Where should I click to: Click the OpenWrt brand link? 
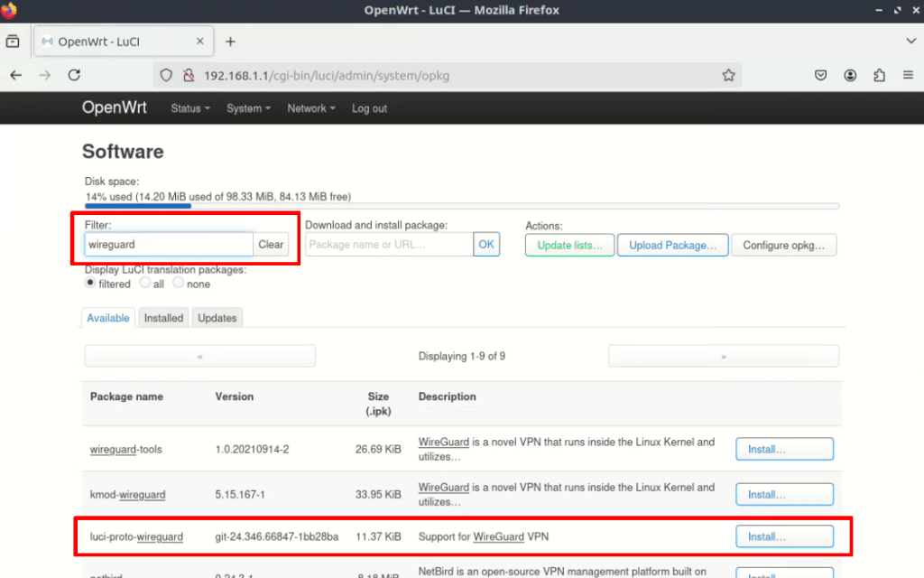[x=115, y=107]
